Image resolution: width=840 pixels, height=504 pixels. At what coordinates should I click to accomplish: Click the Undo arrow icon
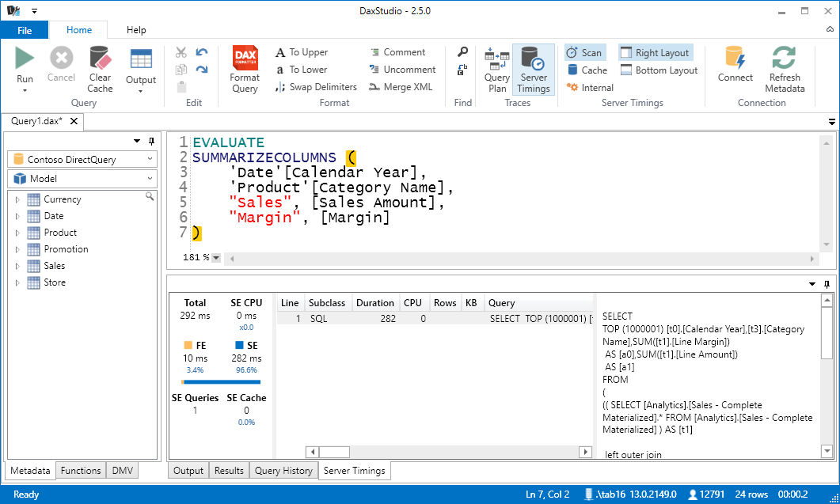(x=202, y=52)
